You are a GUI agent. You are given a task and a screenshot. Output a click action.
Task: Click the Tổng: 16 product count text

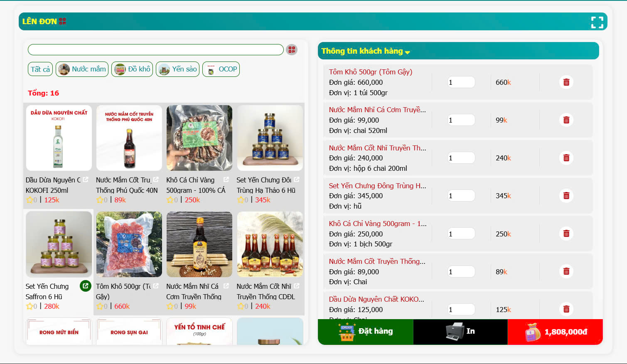(44, 93)
